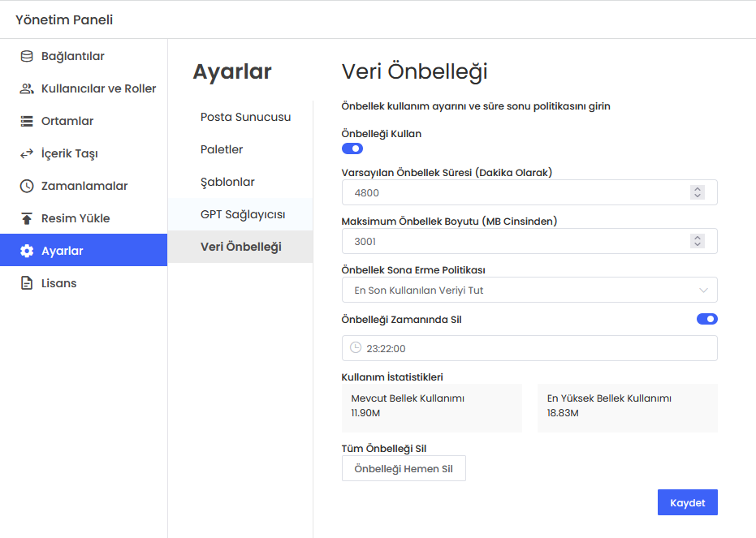Screen dimensions: 756x538
Task: Click the 23:22:00 time picker field
Action: tap(529, 348)
